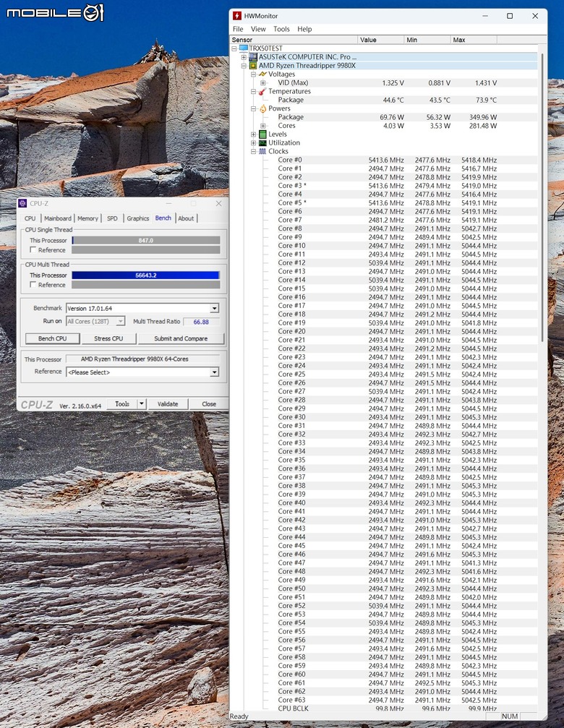Screen dimensions: 564x728
Task: Click the Sensor column header
Action: point(294,40)
